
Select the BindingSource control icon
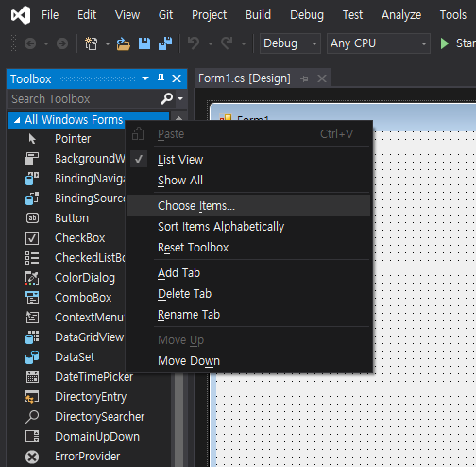[32, 199]
